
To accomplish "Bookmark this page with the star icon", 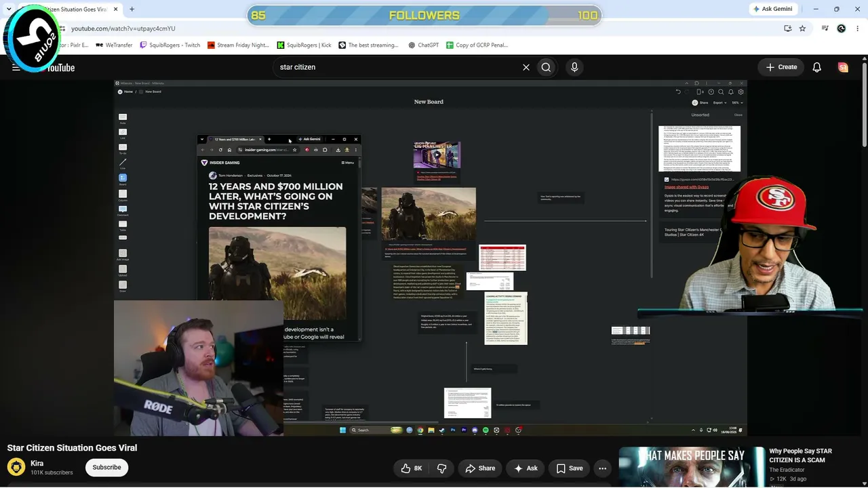I will [802, 28].
